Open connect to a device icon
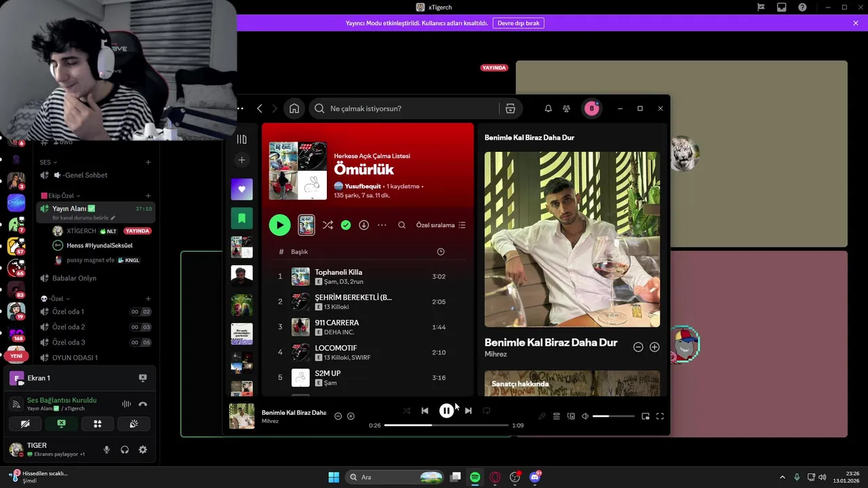The image size is (868, 488). [571, 416]
